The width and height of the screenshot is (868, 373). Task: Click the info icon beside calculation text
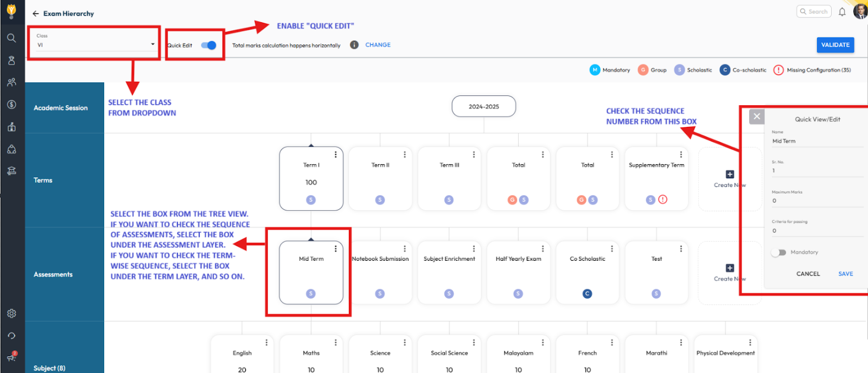[x=354, y=45]
